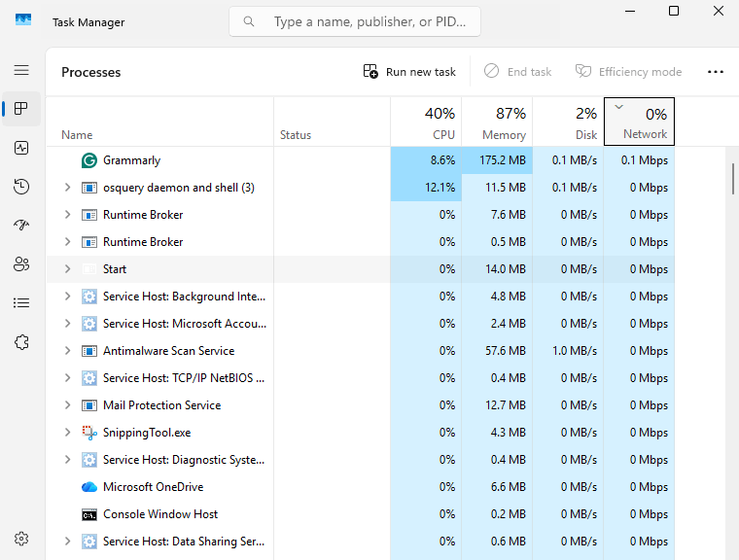Screen dimensions: 739x560
Task: Expand the Antimalware Scan Service row
Action: point(67,351)
